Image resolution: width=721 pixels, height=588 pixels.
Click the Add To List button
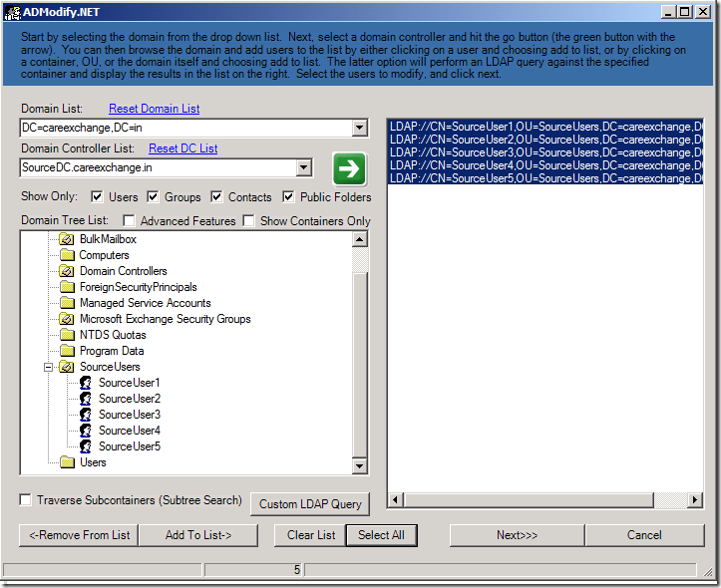[x=198, y=535]
